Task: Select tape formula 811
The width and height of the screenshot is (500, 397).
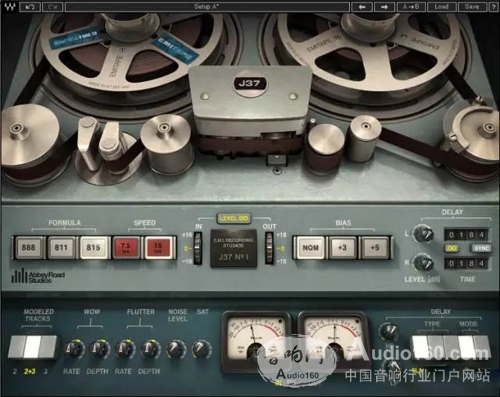Action: point(61,248)
